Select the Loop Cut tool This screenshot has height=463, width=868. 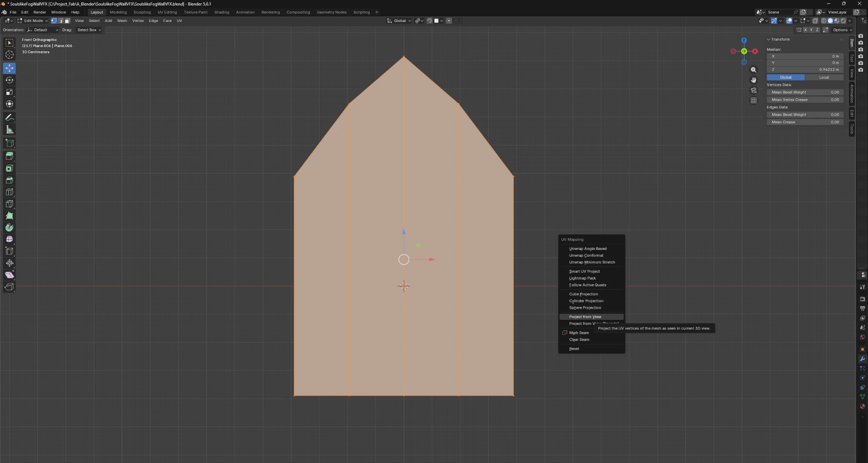click(x=9, y=192)
